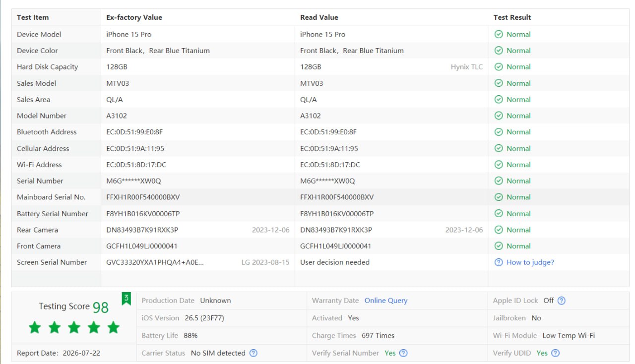This screenshot has height=364, width=635.
Task: Click the Screen Serial Number row label
Action: coord(52,262)
